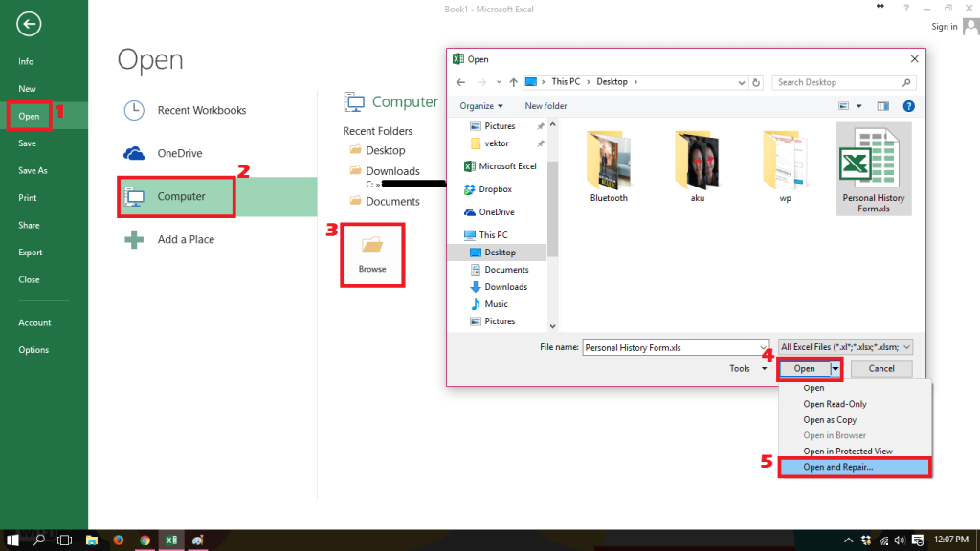Open Chrome from the taskbar
This screenshot has height=551, width=980.
pyautogui.click(x=145, y=540)
